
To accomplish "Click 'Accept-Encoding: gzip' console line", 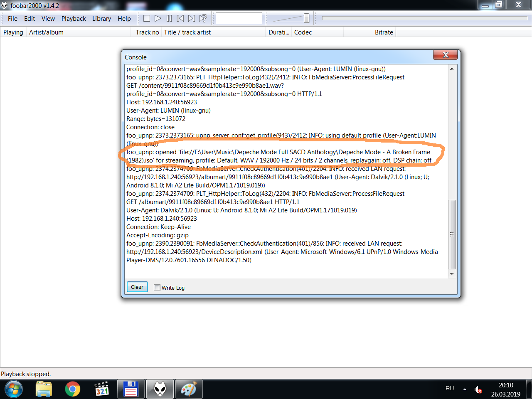I will pos(158,235).
